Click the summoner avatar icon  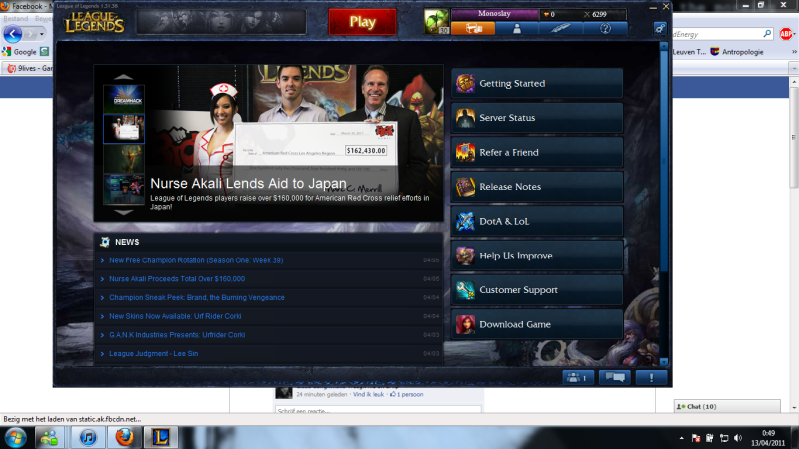(436, 22)
